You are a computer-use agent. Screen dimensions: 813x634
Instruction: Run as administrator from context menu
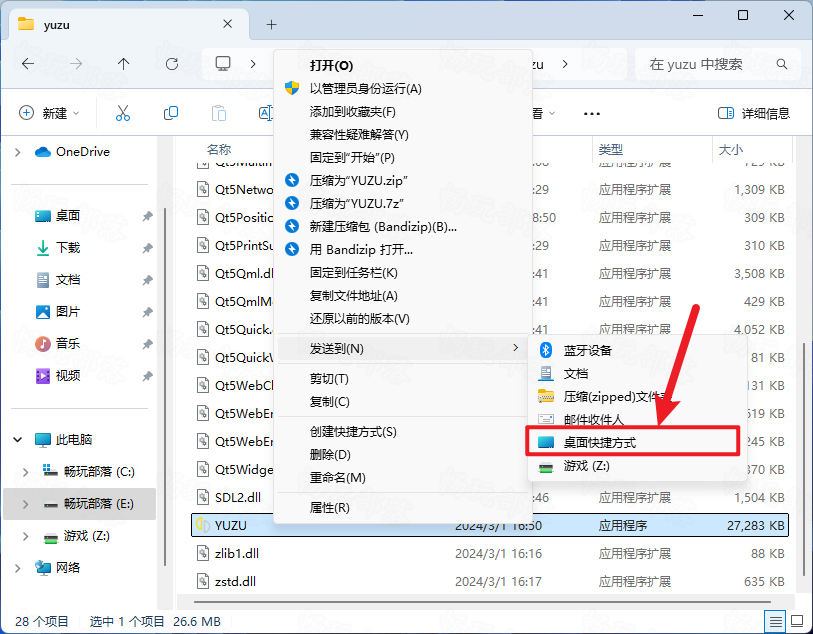point(402,89)
